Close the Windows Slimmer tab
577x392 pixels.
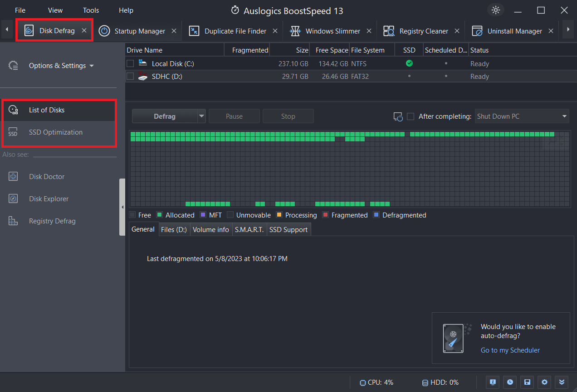pyautogui.click(x=369, y=31)
